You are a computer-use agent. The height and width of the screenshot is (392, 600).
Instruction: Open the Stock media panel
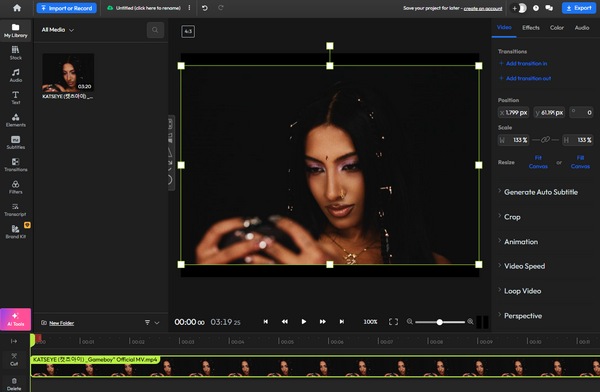(x=16, y=53)
